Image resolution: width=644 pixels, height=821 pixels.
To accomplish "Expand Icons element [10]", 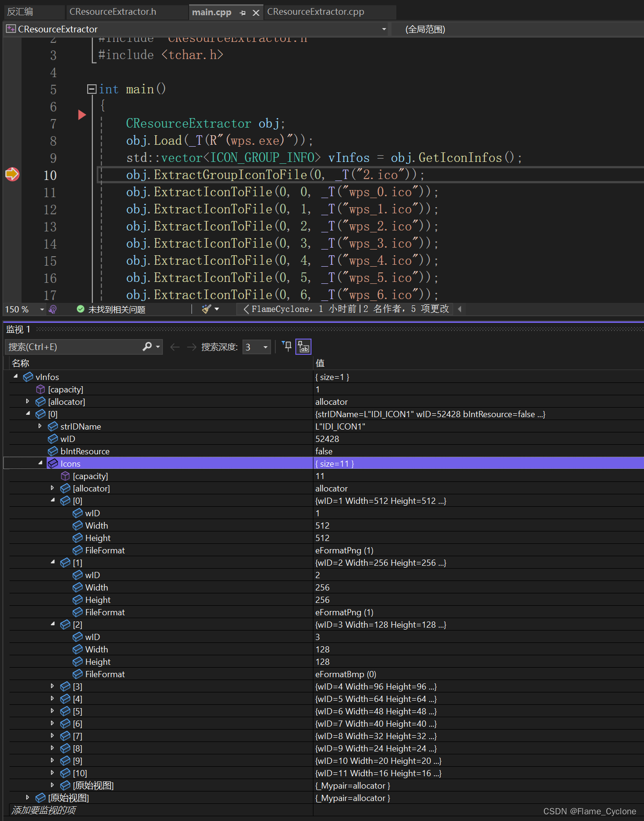I will [x=52, y=773].
